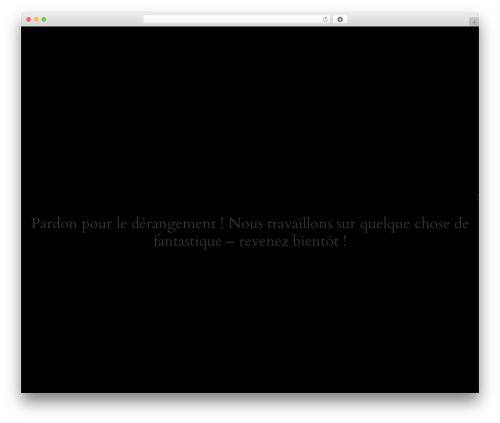Click the round extension button beside address bar
Screen dimensions: 500x423
340,19
